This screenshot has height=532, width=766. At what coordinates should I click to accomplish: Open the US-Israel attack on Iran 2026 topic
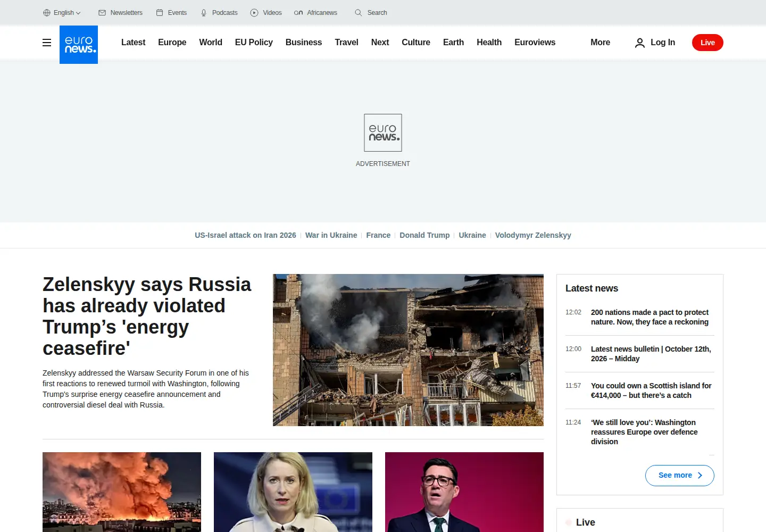click(x=245, y=235)
